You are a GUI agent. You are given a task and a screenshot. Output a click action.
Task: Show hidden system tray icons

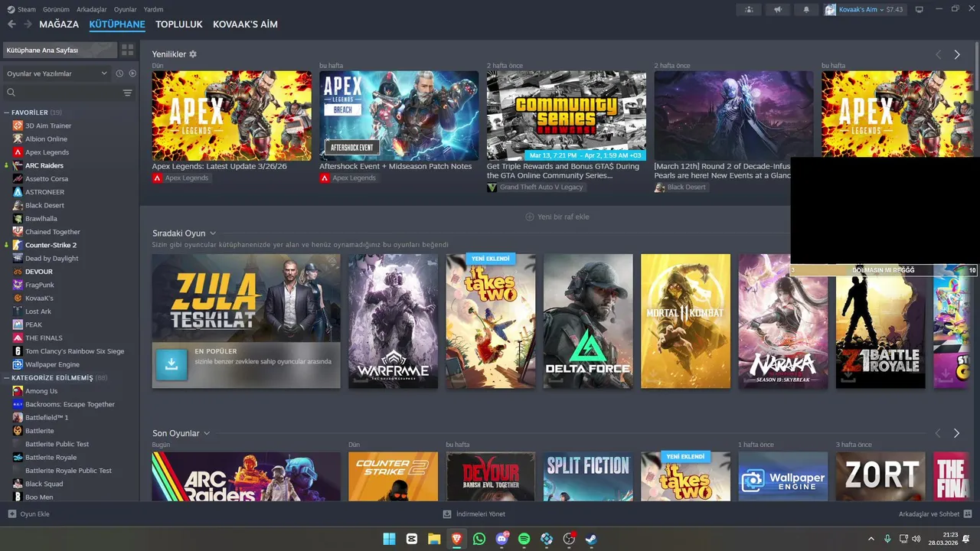pyautogui.click(x=871, y=539)
